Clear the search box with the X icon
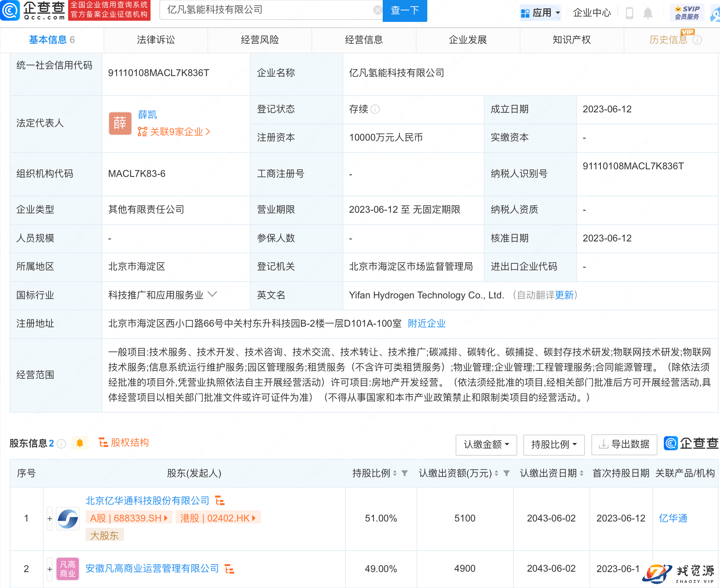This screenshot has width=720, height=588. tap(377, 10)
